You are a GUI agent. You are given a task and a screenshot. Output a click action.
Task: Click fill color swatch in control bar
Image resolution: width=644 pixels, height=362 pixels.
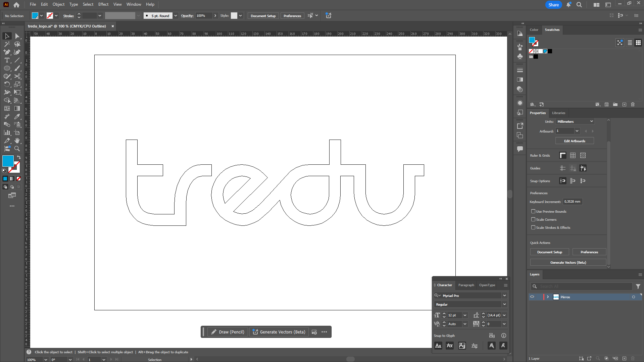tap(35, 16)
